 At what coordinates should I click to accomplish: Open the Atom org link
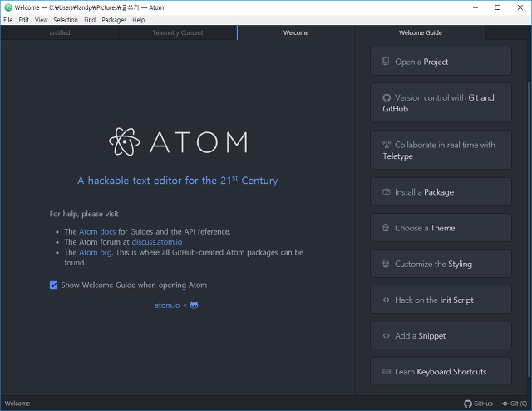[96, 252]
